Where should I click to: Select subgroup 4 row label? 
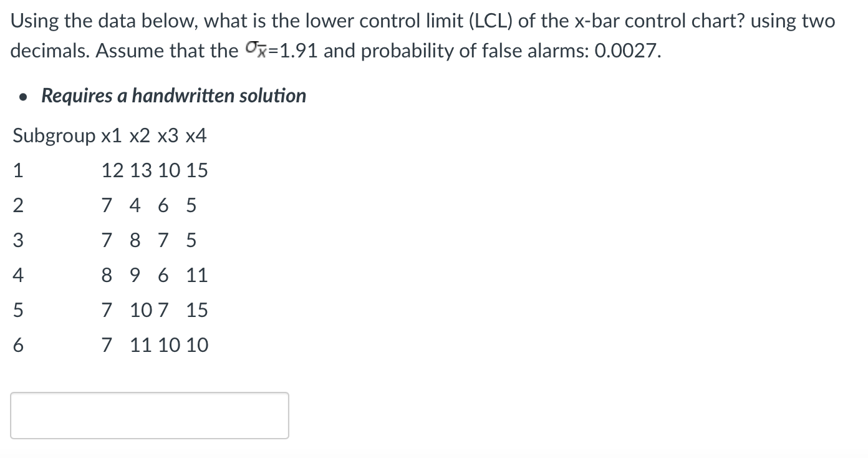(x=17, y=275)
